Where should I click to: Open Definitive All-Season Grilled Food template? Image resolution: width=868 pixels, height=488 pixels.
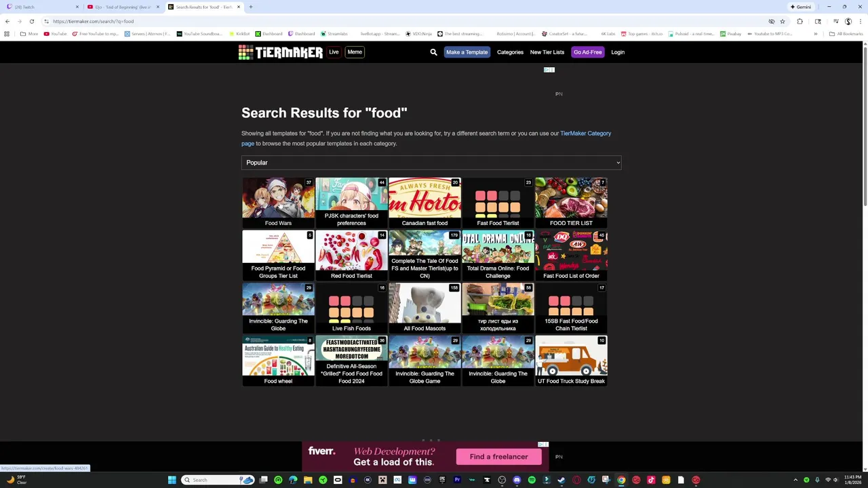pos(351,361)
